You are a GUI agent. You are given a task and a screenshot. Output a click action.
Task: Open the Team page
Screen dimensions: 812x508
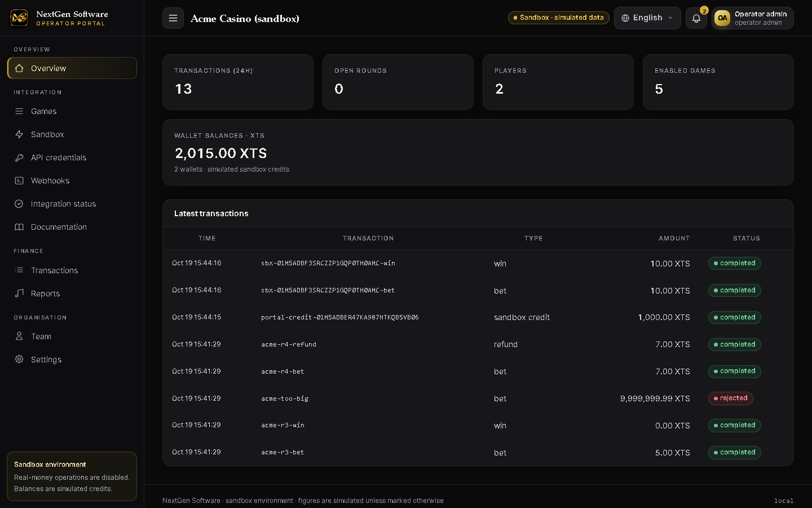72,336
